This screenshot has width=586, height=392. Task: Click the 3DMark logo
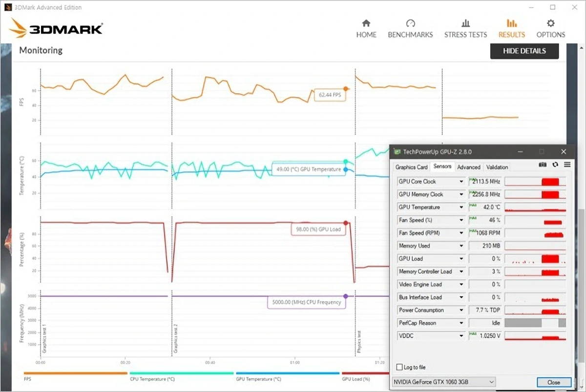click(x=56, y=28)
